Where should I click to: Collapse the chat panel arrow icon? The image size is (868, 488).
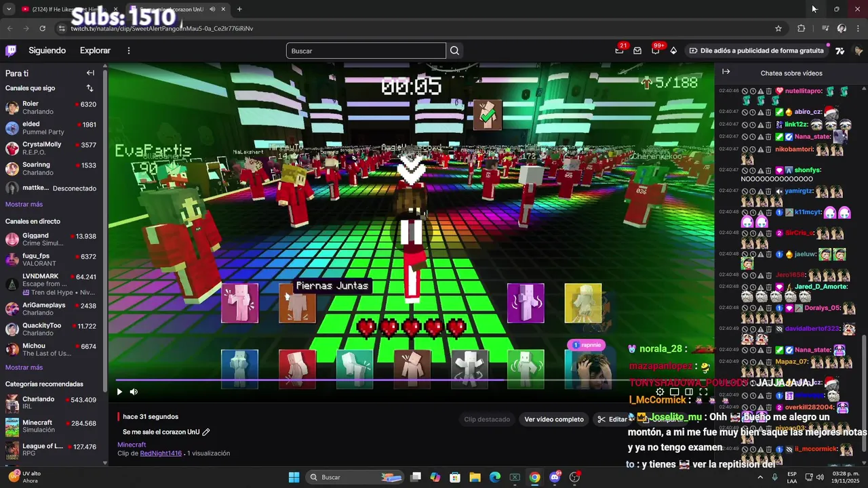(726, 72)
